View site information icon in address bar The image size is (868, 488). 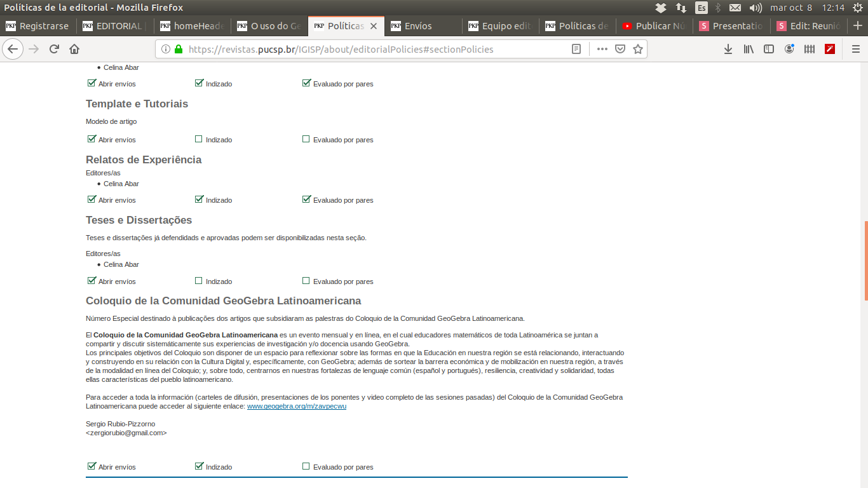(x=166, y=49)
